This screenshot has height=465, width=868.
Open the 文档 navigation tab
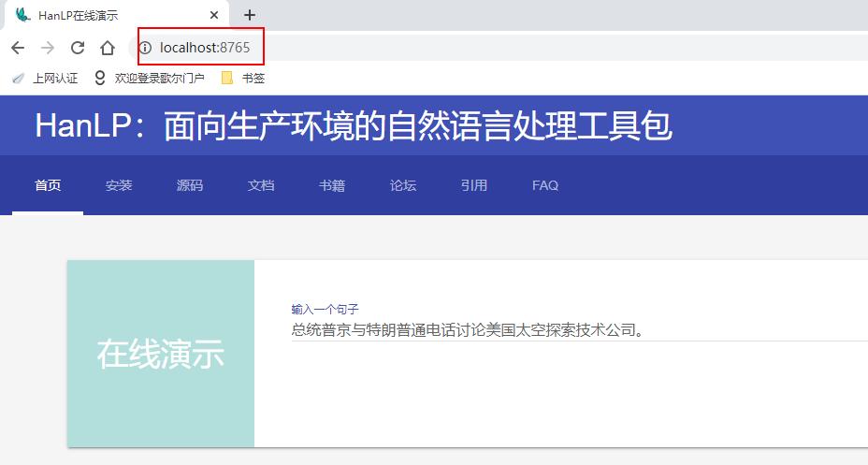261,185
